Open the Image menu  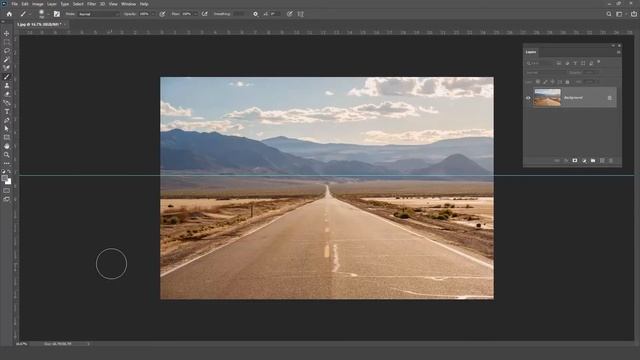click(x=38, y=4)
